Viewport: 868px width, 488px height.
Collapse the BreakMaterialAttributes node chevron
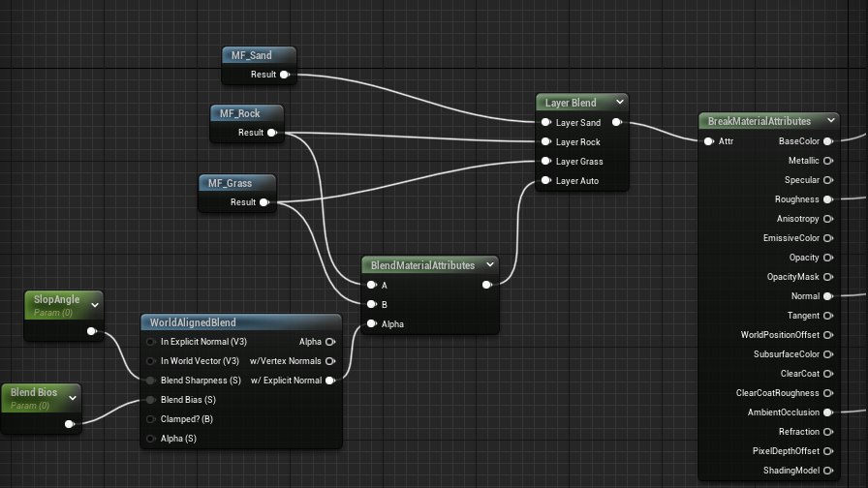[x=831, y=120]
